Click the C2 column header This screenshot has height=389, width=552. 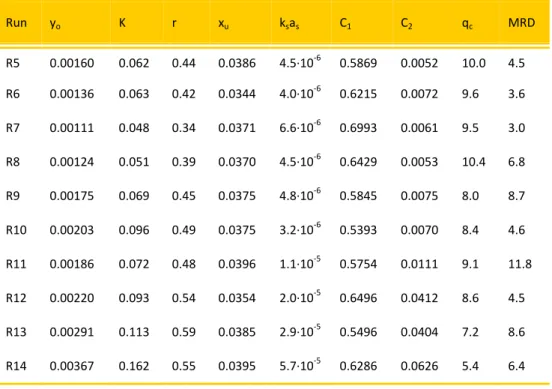coord(406,24)
